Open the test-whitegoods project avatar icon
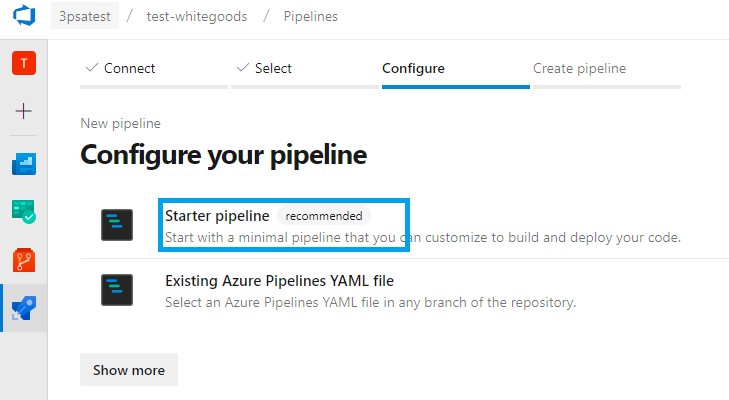This screenshot has width=729, height=400. coord(23,63)
